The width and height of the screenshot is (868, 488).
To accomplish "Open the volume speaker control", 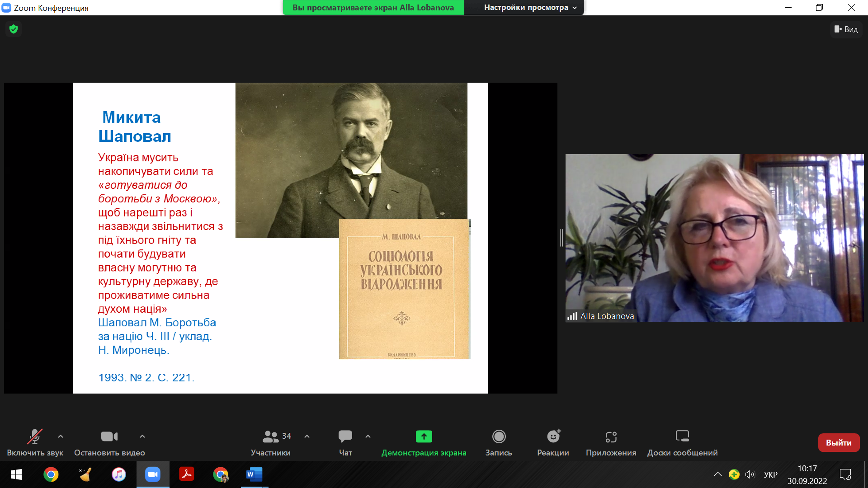I will (x=750, y=474).
